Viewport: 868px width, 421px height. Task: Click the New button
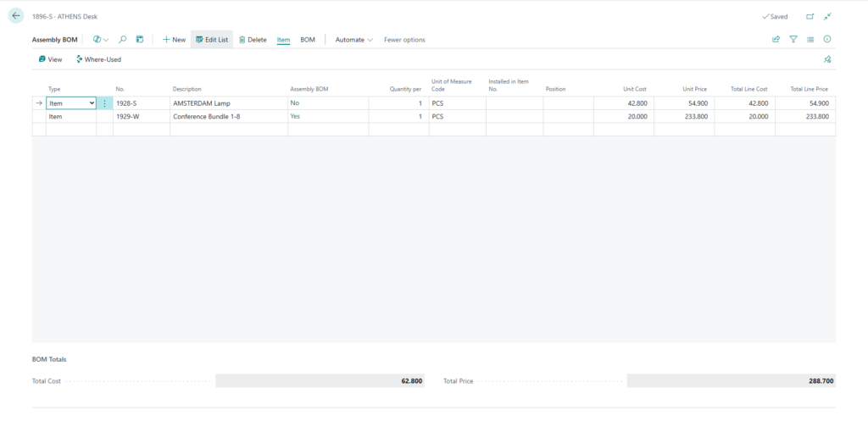(174, 40)
